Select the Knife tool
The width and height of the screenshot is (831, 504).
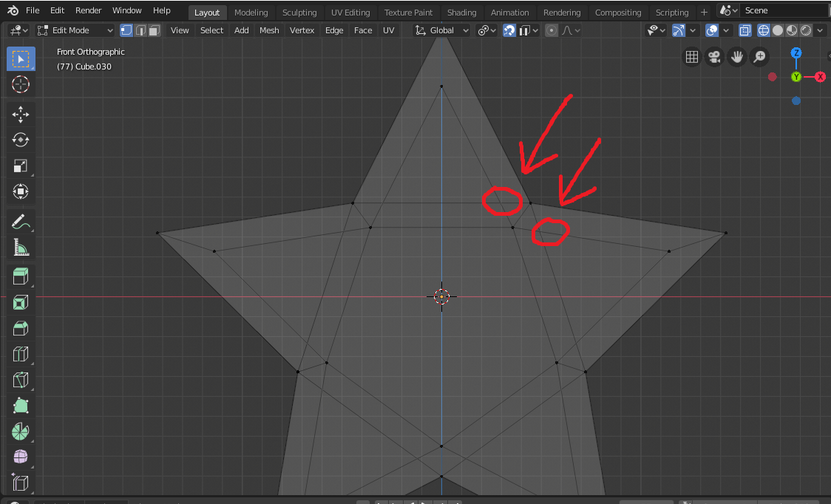[21, 379]
